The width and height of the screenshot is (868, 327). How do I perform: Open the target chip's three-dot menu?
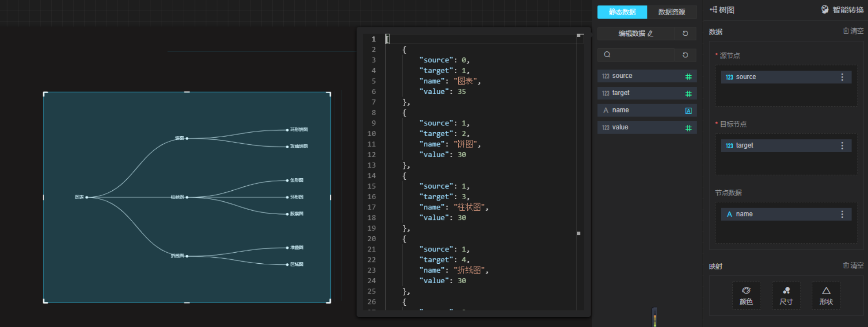tap(842, 146)
